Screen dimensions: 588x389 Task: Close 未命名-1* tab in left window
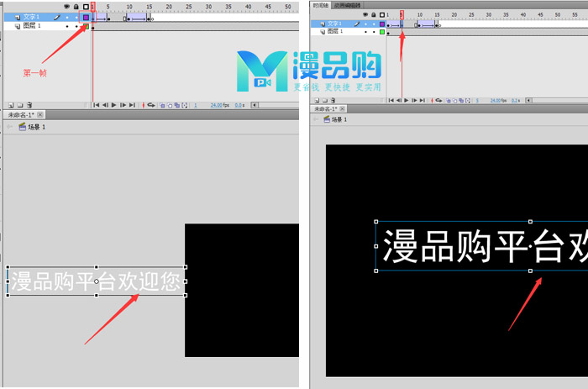point(40,115)
